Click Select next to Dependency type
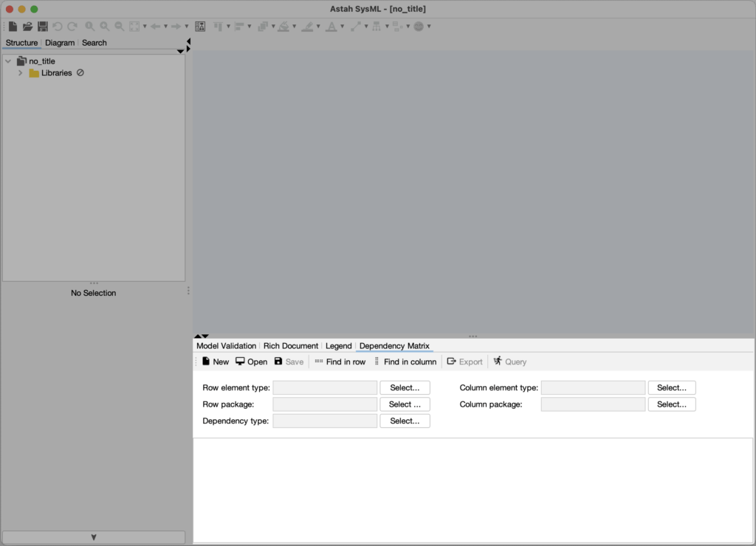 (405, 421)
